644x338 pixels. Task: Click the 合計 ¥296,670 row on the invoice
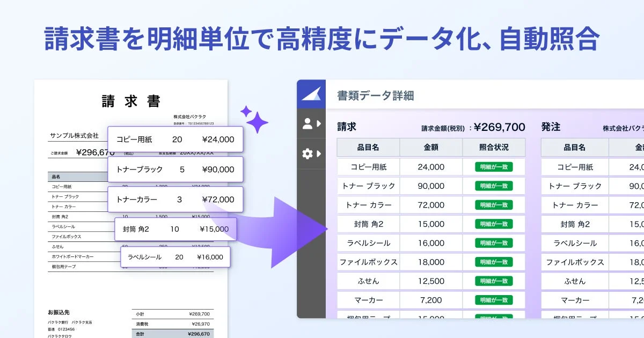(172, 334)
